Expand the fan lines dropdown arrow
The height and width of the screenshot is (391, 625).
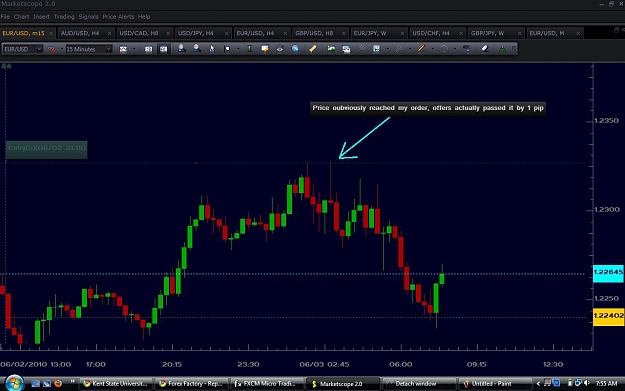[x=410, y=49]
